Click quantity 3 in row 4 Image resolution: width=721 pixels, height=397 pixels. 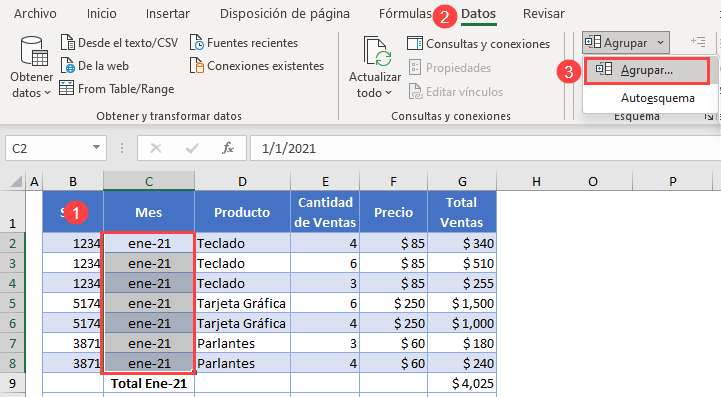pyautogui.click(x=325, y=283)
